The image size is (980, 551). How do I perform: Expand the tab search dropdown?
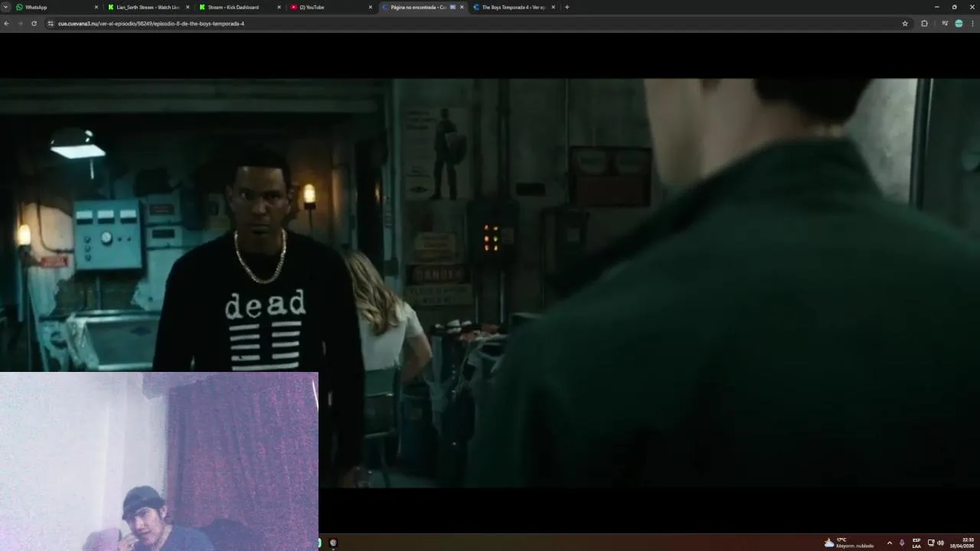[6, 7]
